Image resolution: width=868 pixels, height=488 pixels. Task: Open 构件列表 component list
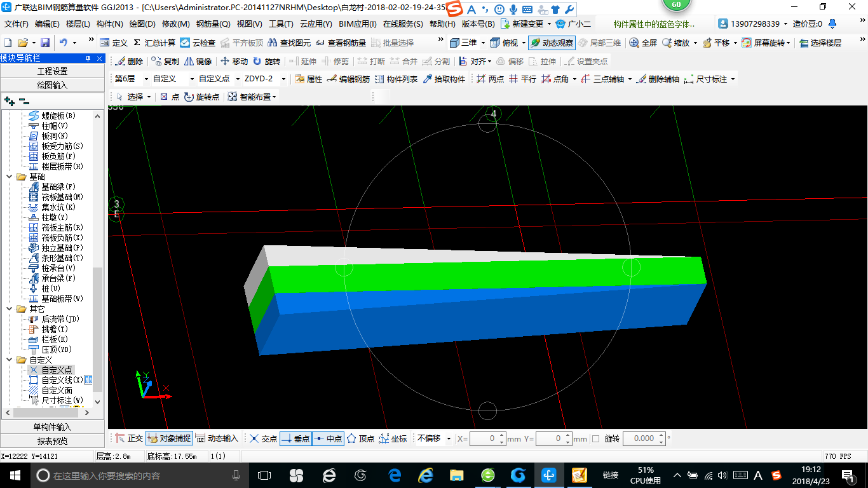click(397, 79)
